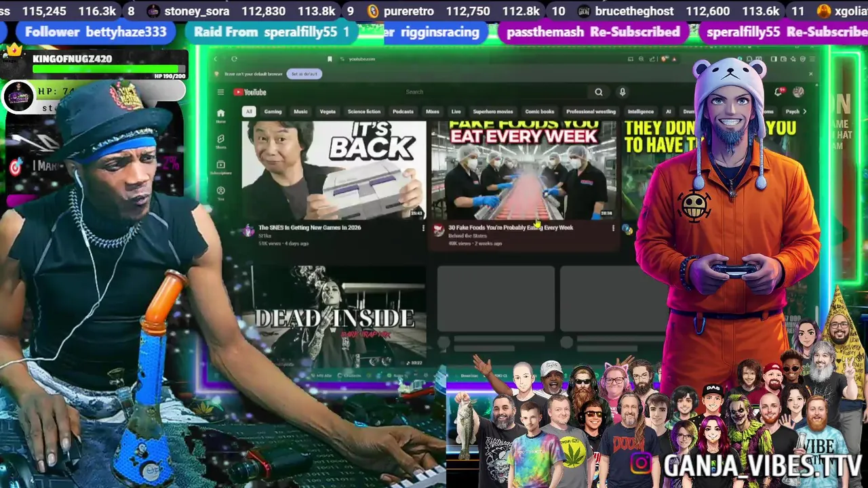Image resolution: width=868 pixels, height=488 pixels.
Task: Select the Science fiction filter chip
Action: tap(364, 111)
